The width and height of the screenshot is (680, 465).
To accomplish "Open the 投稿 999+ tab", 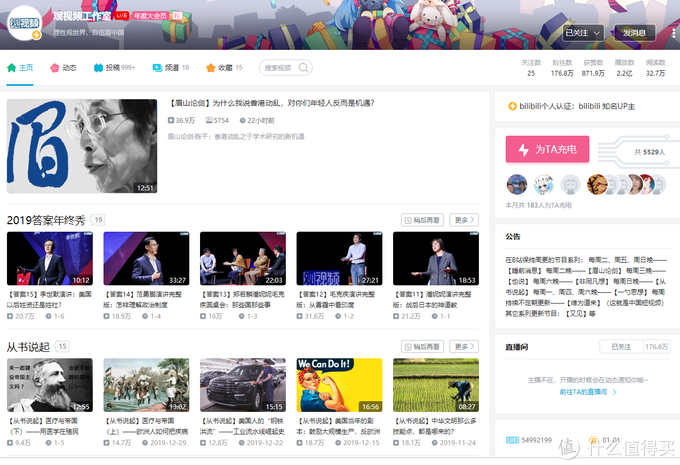I will click(x=114, y=68).
